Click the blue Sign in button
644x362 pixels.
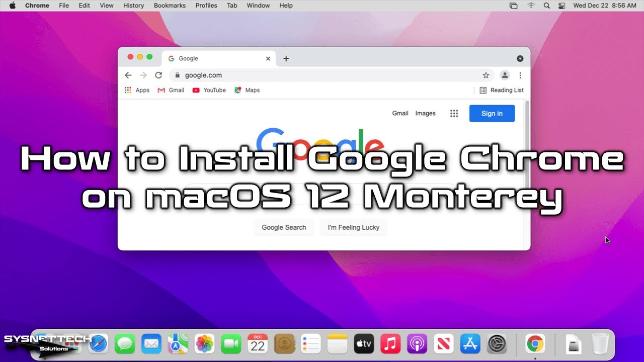click(x=492, y=114)
